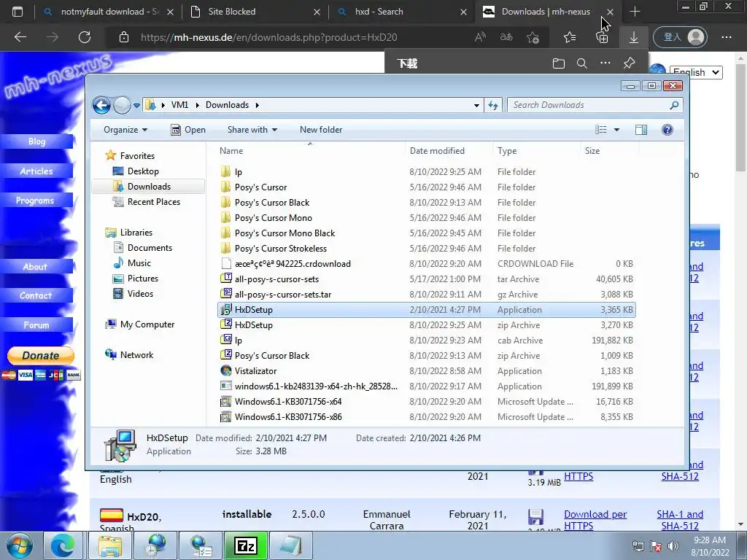Click the Explorer refresh button
This screenshot has width=747, height=560.
(493, 105)
